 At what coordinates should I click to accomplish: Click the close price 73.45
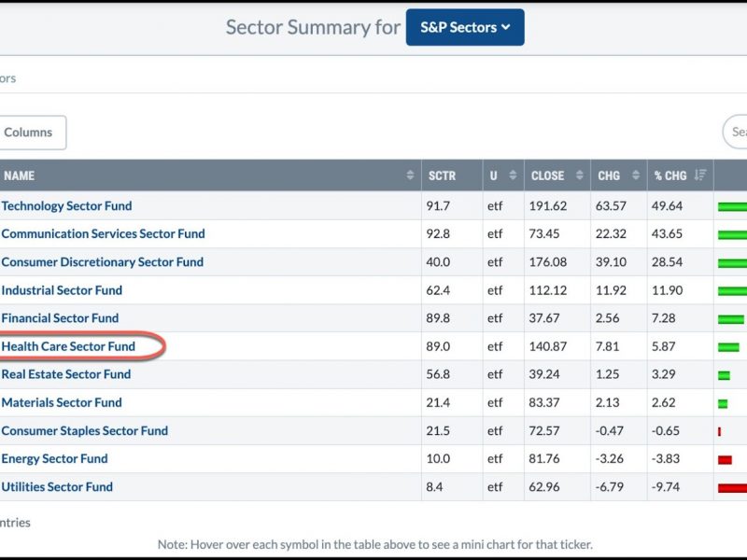pyautogui.click(x=544, y=234)
